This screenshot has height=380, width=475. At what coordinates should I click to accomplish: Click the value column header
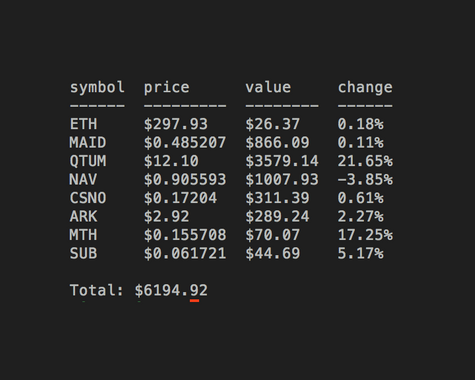click(x=268, y=87)
